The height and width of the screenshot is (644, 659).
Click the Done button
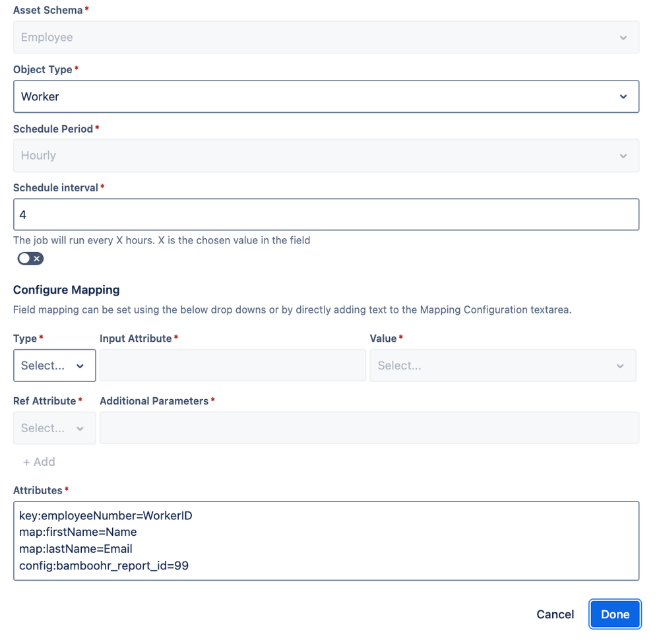pos(615,614)
